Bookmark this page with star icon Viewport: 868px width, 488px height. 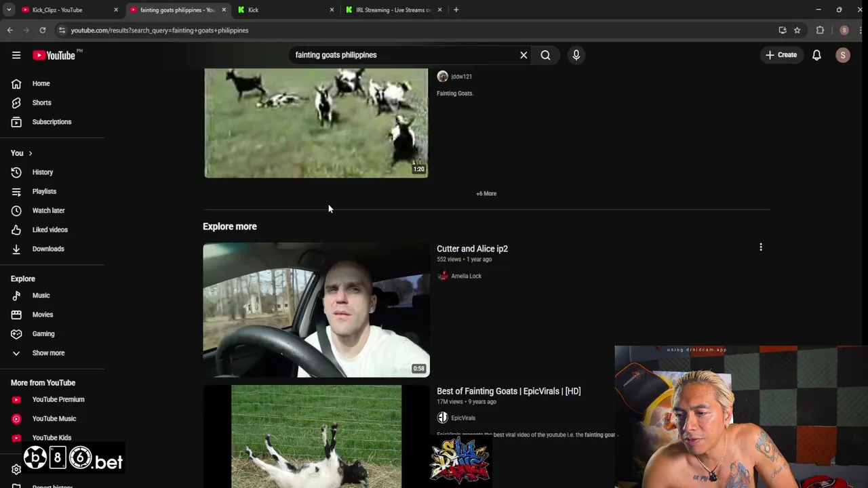pos(797,30)
